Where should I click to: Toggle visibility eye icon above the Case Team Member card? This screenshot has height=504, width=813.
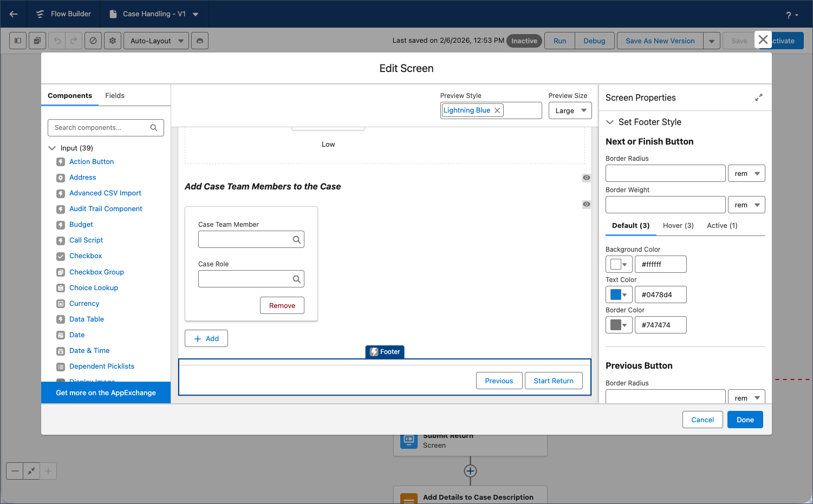586,204
